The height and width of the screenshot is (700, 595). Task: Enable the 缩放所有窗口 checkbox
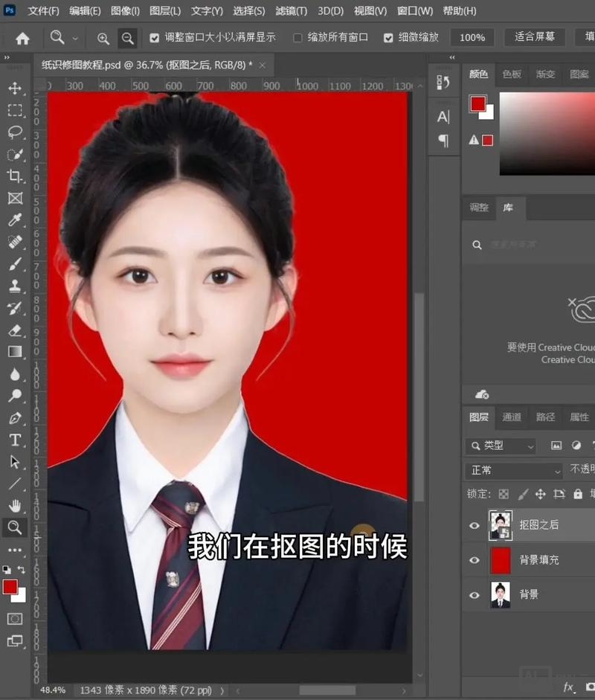[297, 37]
